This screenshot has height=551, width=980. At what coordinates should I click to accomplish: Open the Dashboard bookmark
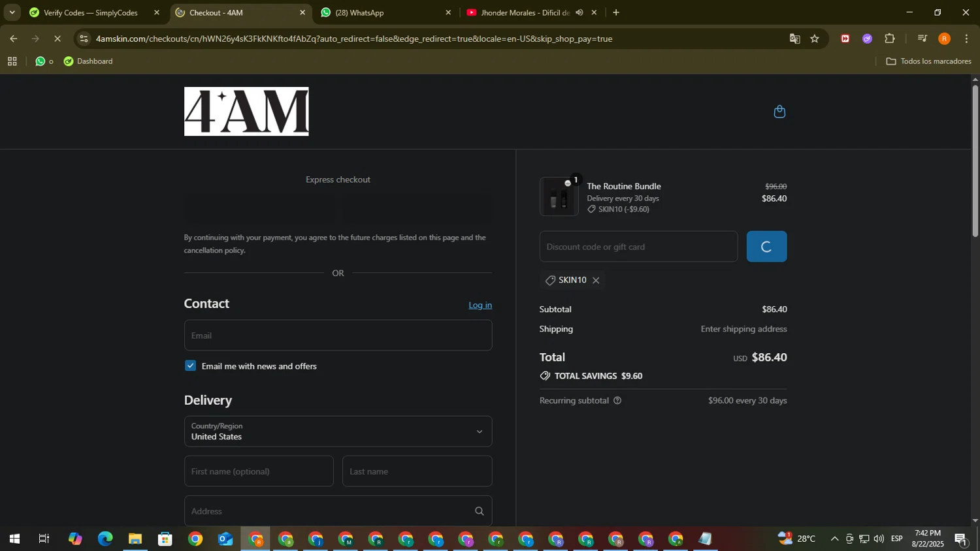tap(88, 61)
